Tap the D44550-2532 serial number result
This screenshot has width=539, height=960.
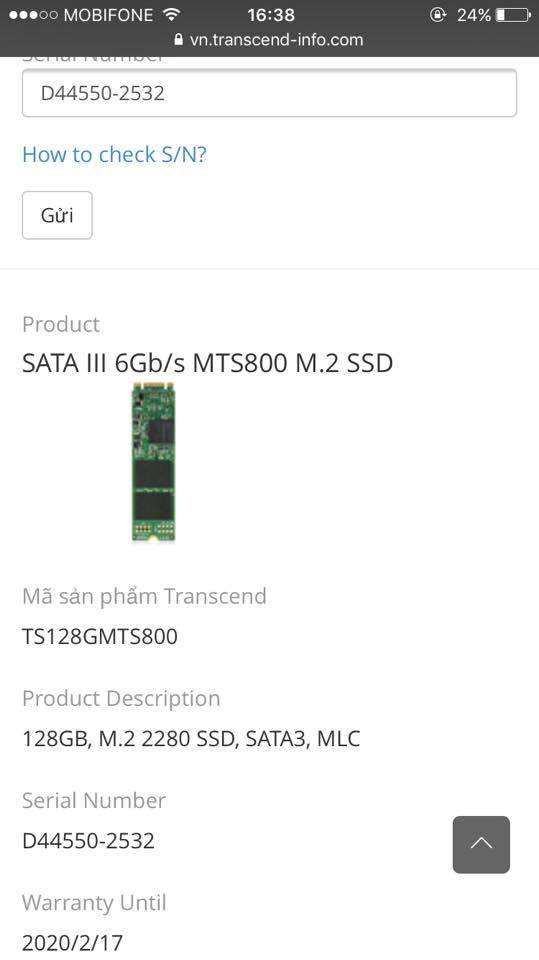click(x=88, y=841)
